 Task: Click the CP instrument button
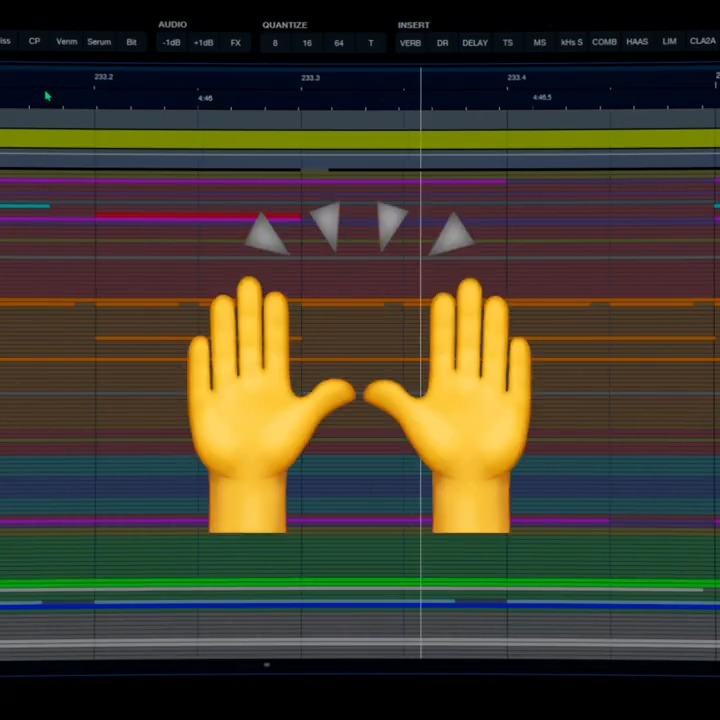34,41
